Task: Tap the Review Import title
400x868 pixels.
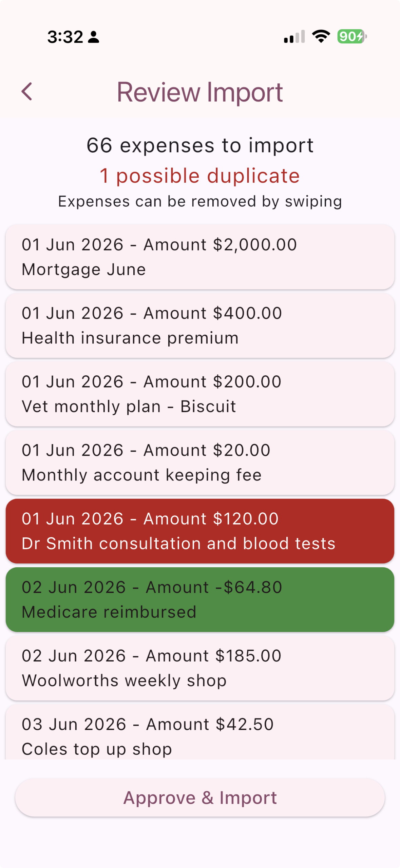Action: (200, 92)
